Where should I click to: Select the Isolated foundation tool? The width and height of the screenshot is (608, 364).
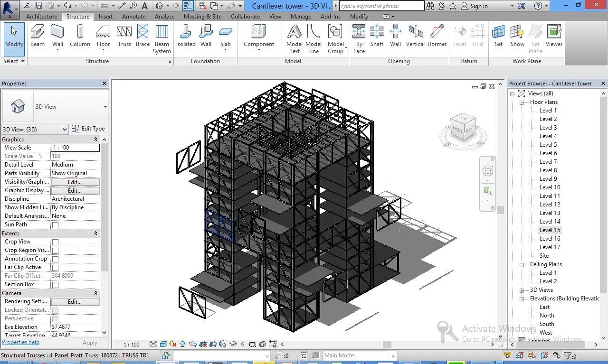coord(185,36)
